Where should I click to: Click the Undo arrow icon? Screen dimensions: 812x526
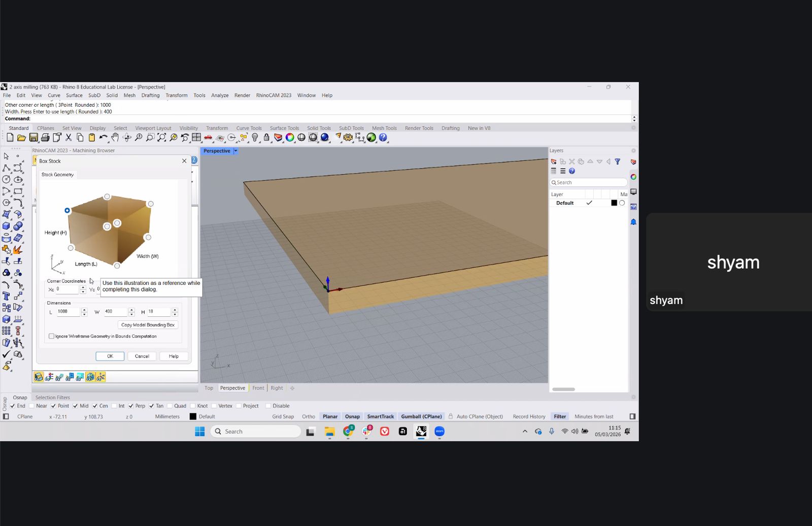(x=104, y=138)
